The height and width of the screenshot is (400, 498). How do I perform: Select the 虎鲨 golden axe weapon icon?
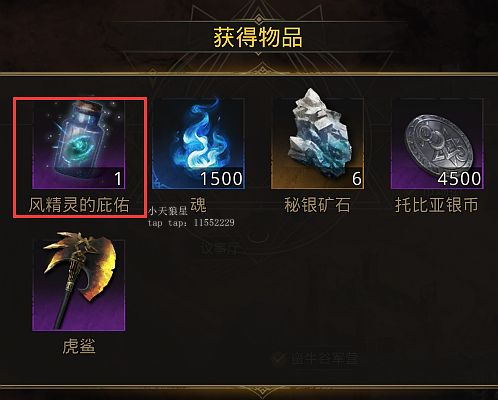point(79,282)
